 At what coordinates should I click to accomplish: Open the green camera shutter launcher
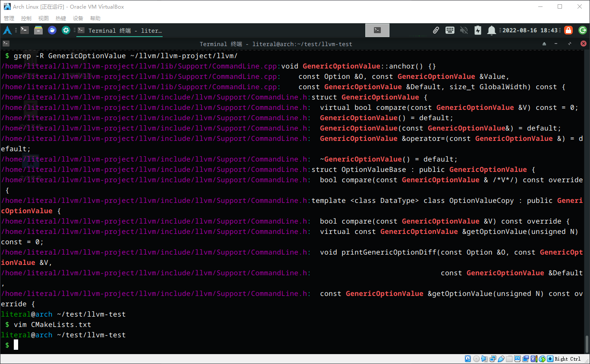coord(66,30)
